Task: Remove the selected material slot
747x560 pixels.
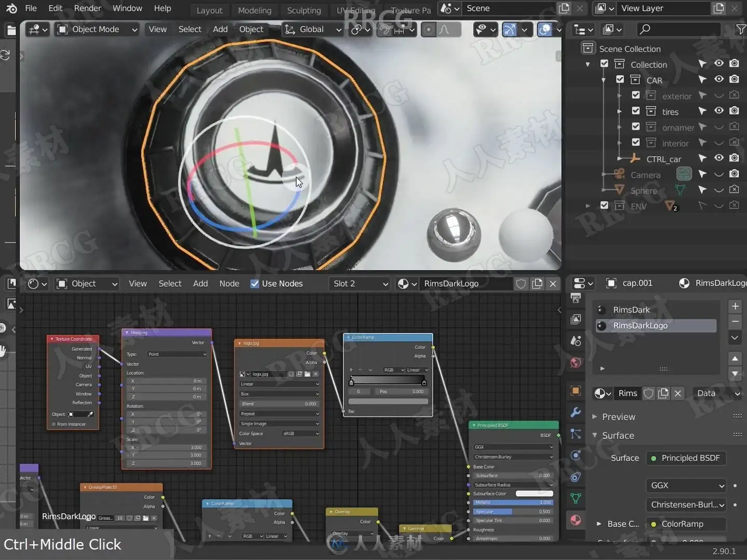Action: point(735,321)
